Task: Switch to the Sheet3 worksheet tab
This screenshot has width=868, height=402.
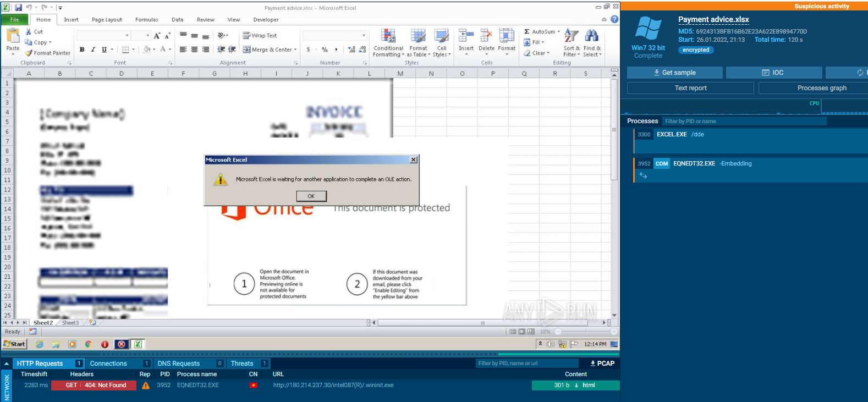Action: (x=70, y=323)
